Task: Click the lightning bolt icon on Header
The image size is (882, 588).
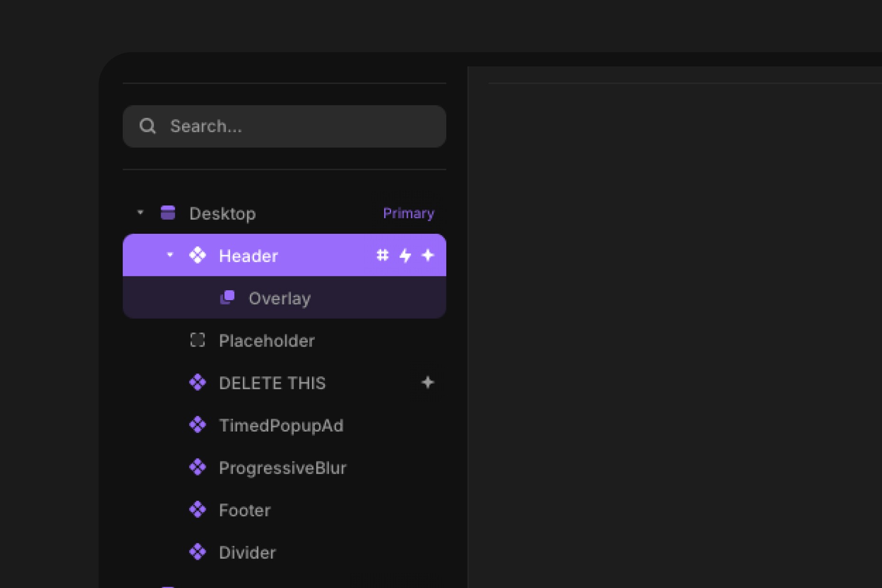Action: click(x=405, y=255)
